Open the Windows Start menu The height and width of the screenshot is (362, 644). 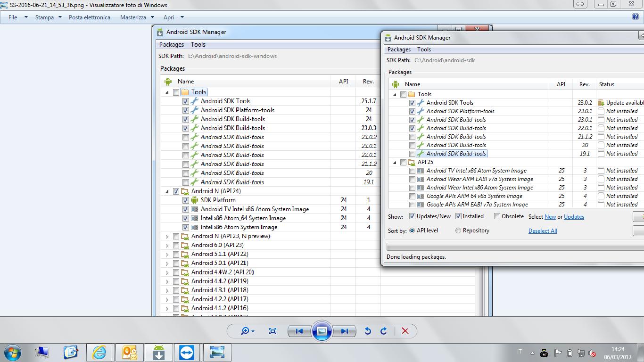tap(13, 352)
